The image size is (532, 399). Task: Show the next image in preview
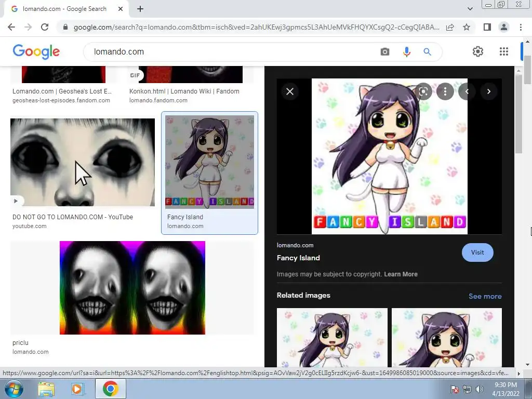[488, 91]
